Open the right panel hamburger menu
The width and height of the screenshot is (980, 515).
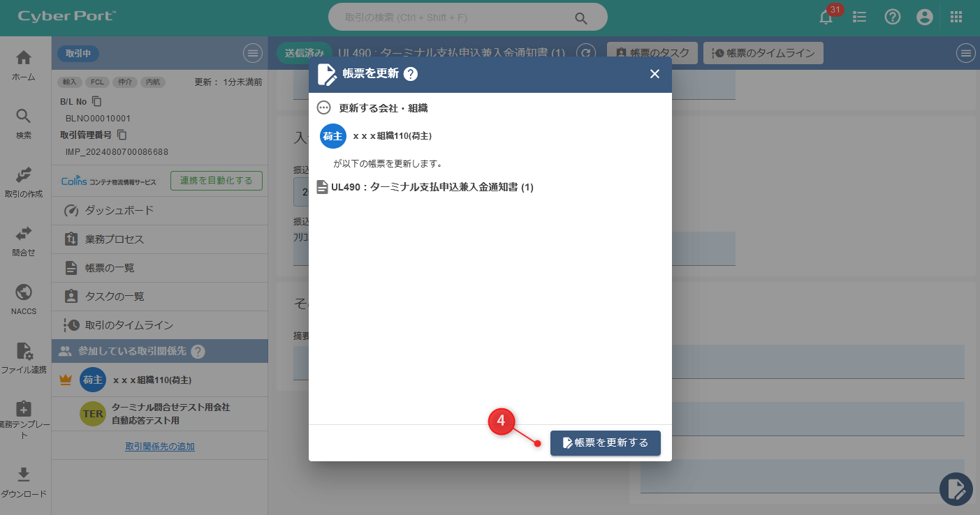click(x=965, y=53)
